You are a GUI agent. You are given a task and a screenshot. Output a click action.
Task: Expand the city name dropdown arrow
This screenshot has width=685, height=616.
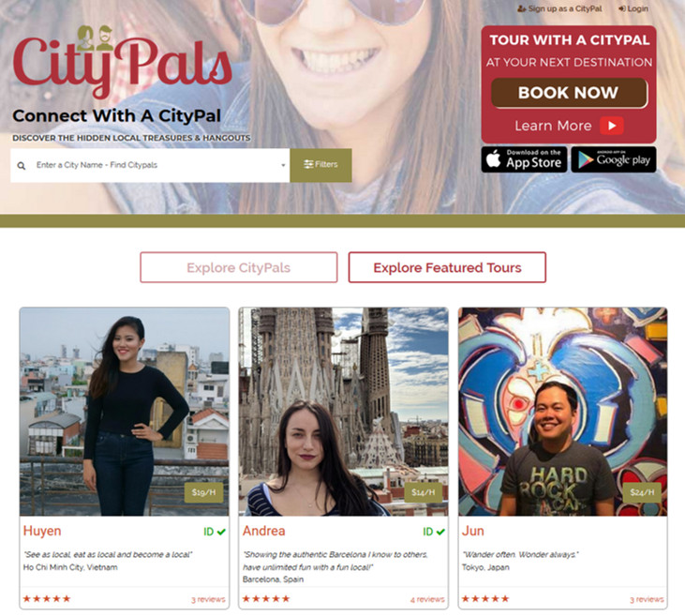[283, 165]
